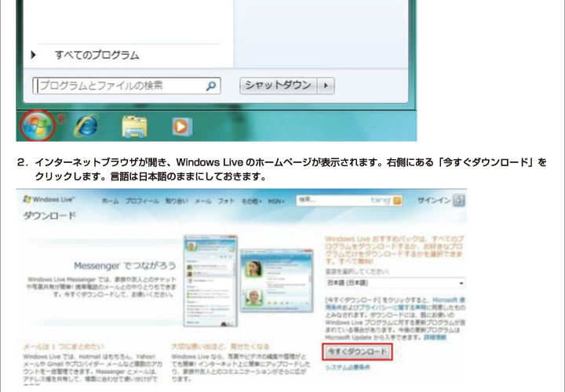This screenshot has height=392, width=565.
Task: Click the 今すぐダウンロード button
Action: (x=357, y=352)
